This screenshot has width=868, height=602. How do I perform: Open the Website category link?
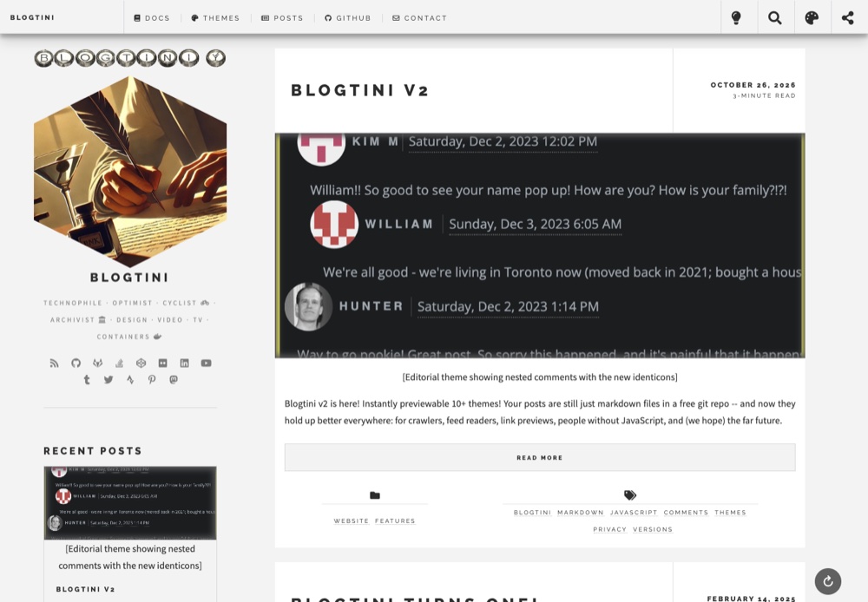click(351, 521)
